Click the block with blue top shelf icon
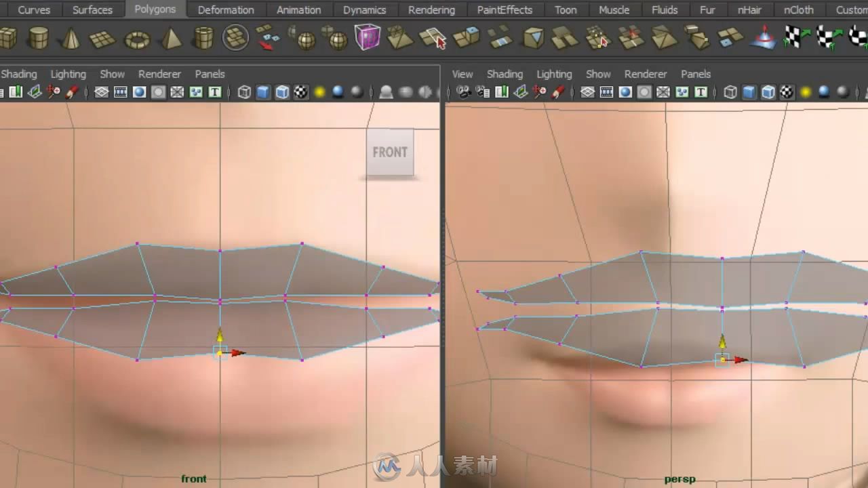Screen dimensions: 868x488 pos(467,38)
